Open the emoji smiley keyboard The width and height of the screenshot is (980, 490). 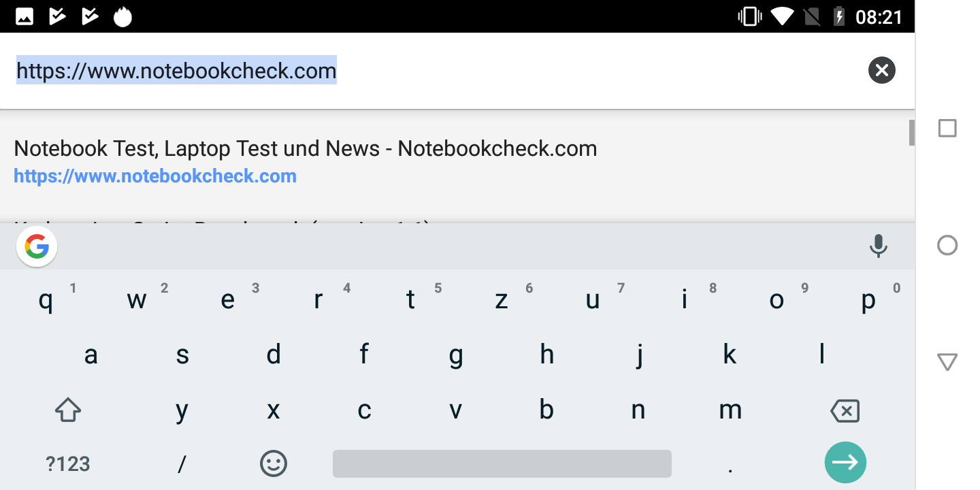(x=274, y=463)
